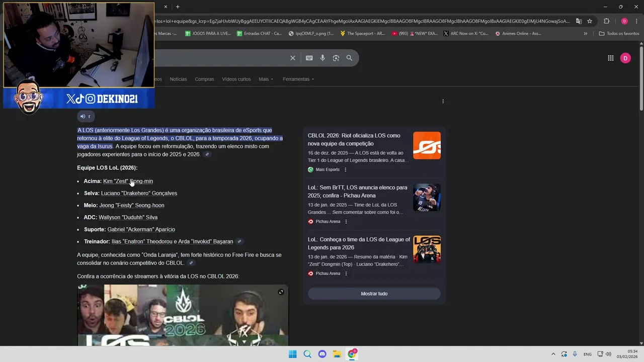Switch to the Vídeos curtos tab

point(236,79)
